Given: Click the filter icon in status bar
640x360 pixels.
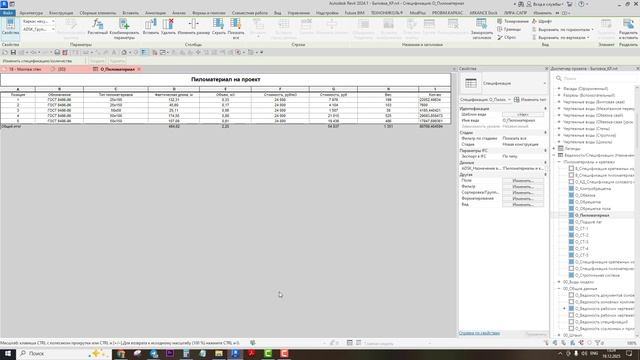Looking at the screenshot, I should tap(598, 343).
